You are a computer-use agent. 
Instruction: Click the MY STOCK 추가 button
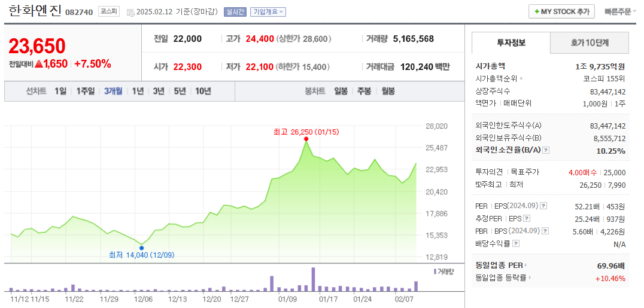[x=561, y=12]
